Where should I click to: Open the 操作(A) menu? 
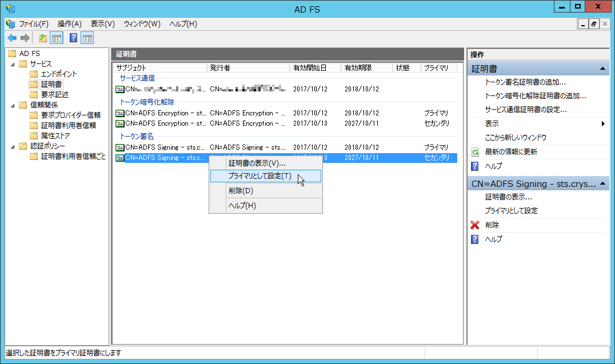(x=69, y=24)
